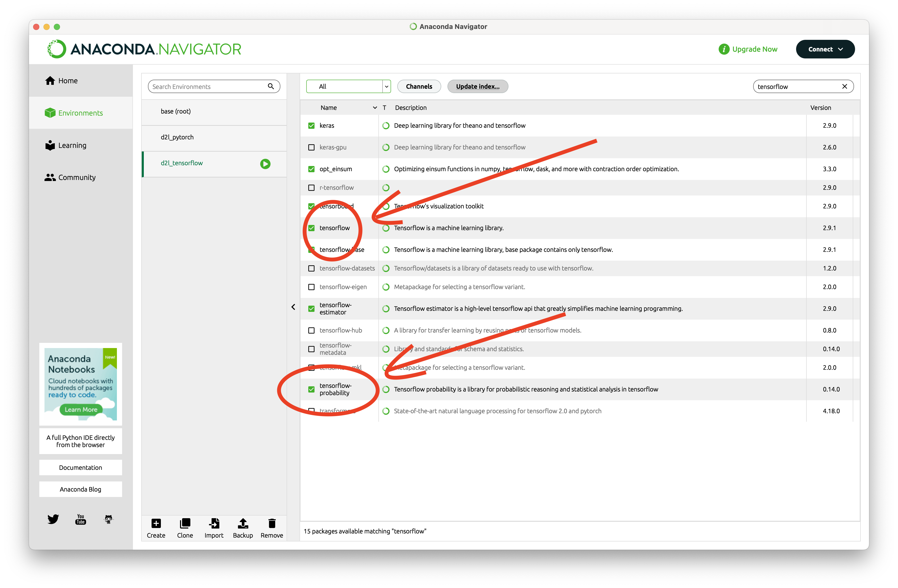The image size is (898, 588).
Task: Open the YouTube icon link
Action: [80, 519]
